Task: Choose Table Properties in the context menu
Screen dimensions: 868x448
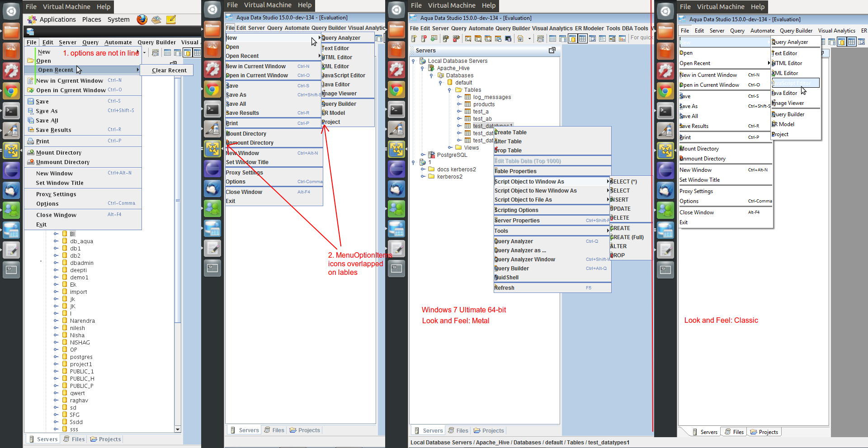Action: click(552, 171)
